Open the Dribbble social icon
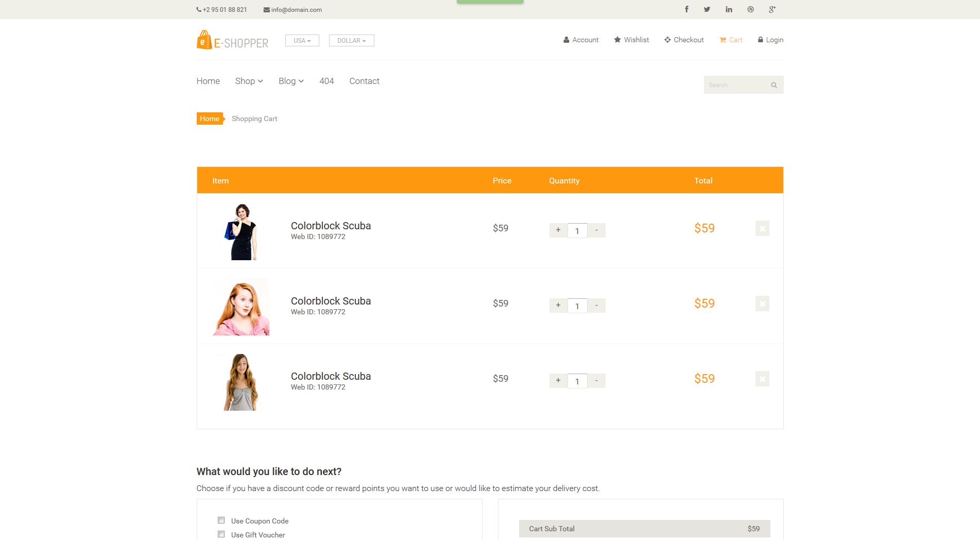 [750, 9]
